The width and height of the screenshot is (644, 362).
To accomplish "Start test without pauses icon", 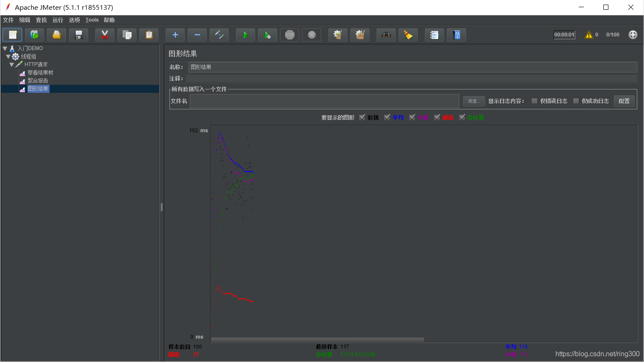I will [267, 35].
